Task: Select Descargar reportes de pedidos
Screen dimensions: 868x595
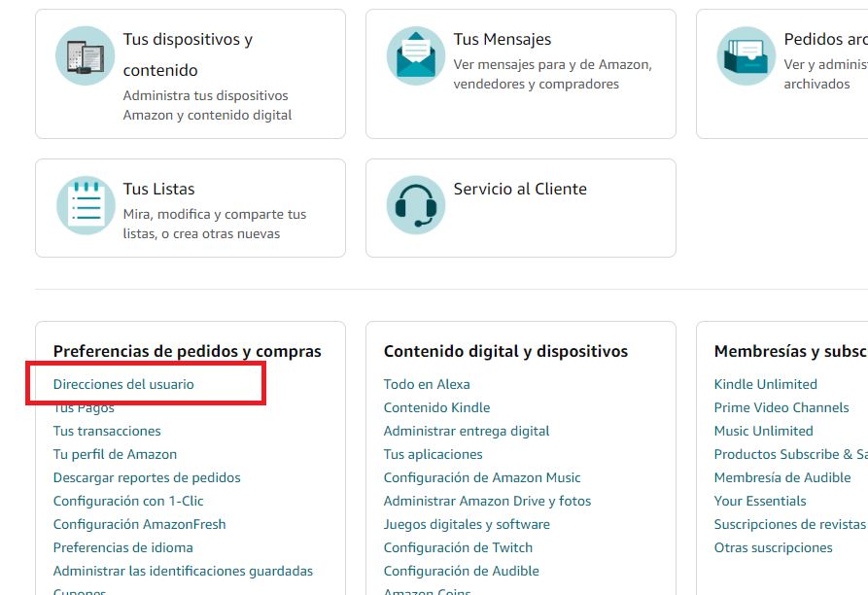Action: (x=147, y=477)
